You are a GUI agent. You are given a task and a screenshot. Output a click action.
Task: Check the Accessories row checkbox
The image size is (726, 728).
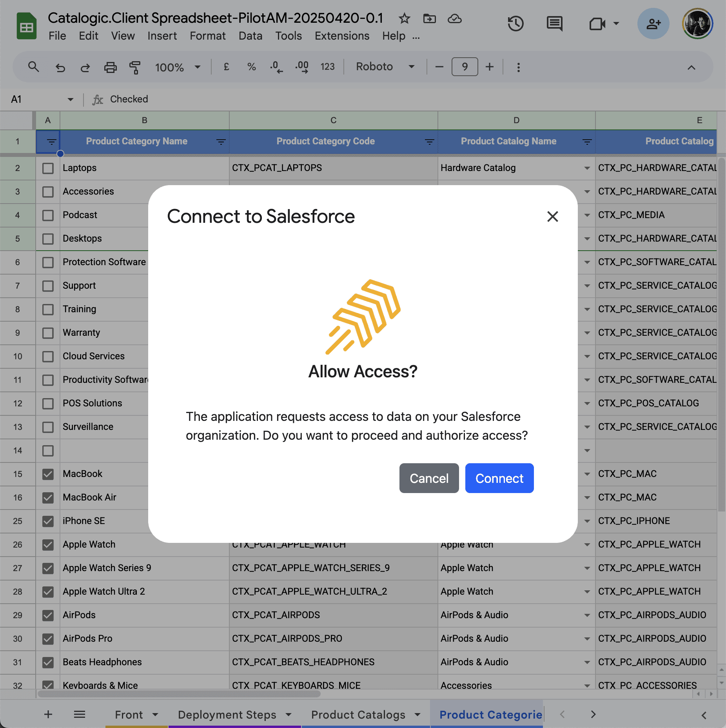pos(48,192)
